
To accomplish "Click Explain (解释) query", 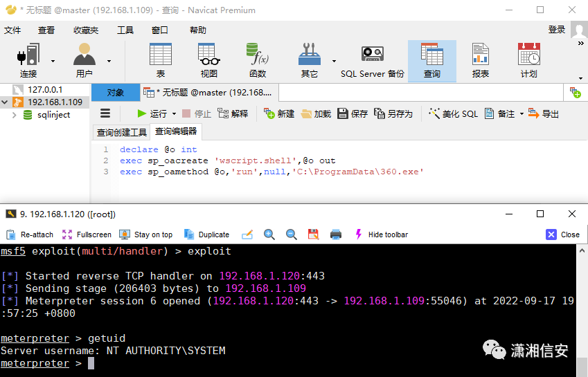I will (x=233, y=113).
